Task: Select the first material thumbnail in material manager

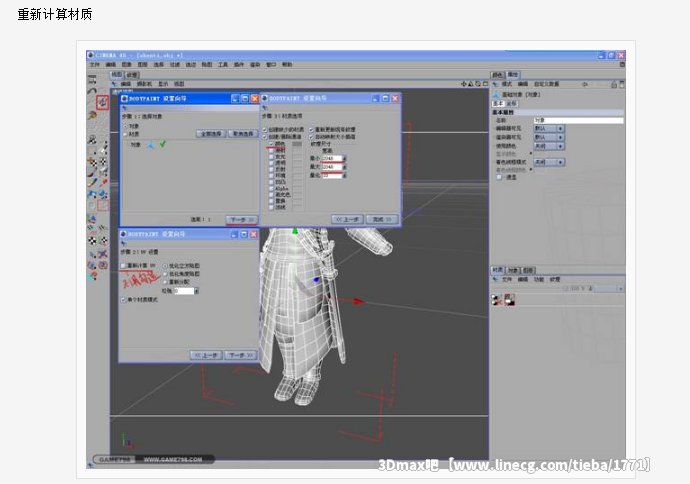Action: (497, 300)
